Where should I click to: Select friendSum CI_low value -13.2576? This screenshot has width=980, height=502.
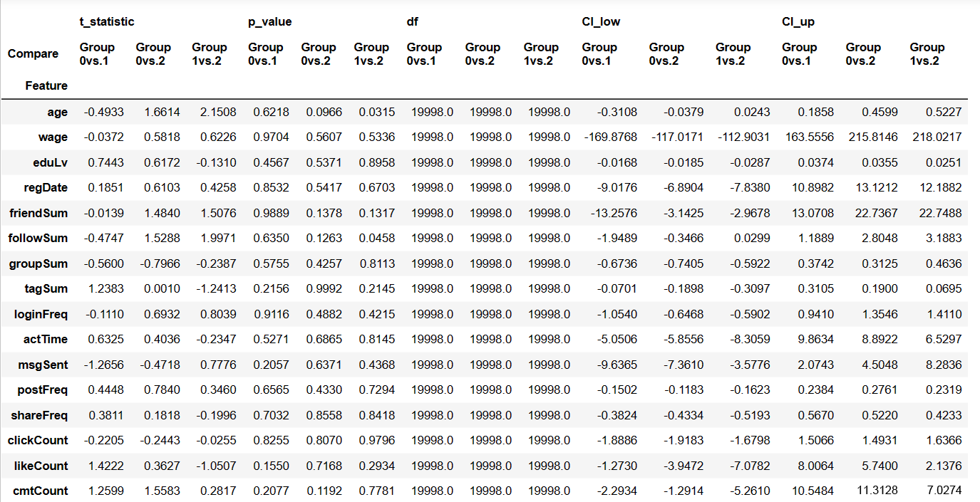pos(615,213)
